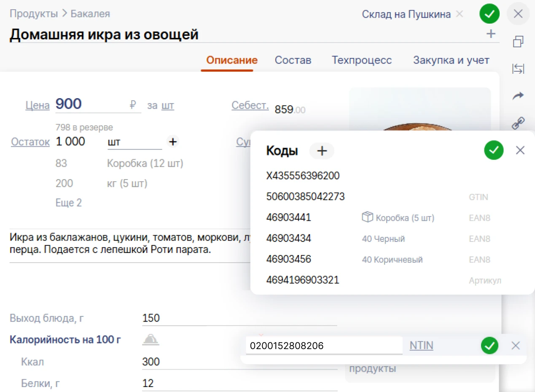Open the Себест. cost link
This screenshot has width=535, height=392.
[x=250, y=105]
